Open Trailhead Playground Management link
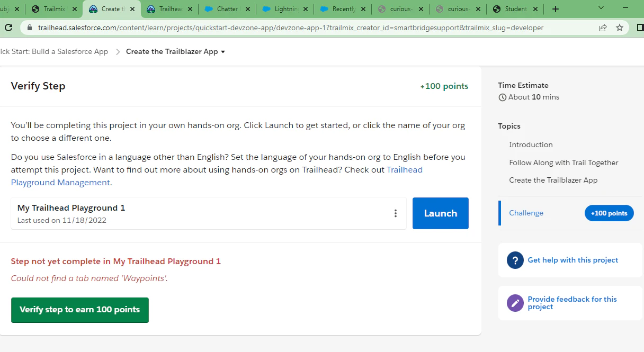The width and height of the screenshot is (644, 352). click(217, 176)
